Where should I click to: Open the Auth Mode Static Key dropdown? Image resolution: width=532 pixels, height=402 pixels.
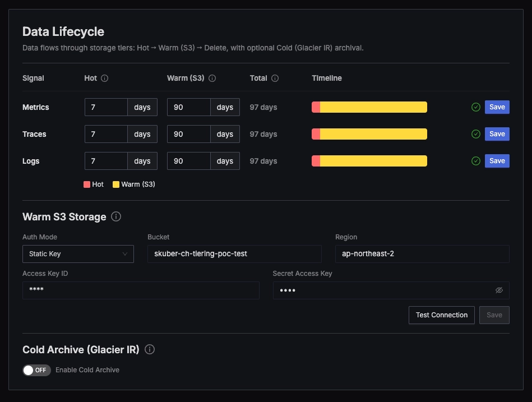pyautogui.click(x=78, y=254)
